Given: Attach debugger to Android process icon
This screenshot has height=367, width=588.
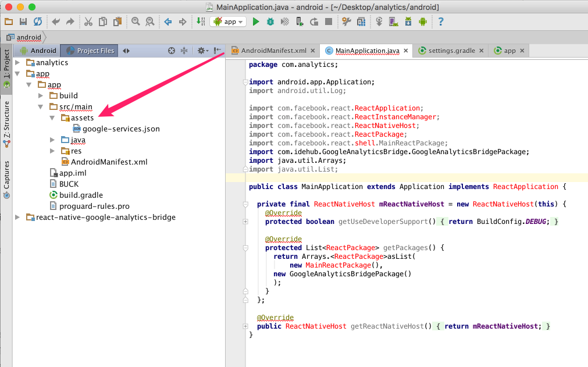Looking at the screenshot, I should [300, 22].
